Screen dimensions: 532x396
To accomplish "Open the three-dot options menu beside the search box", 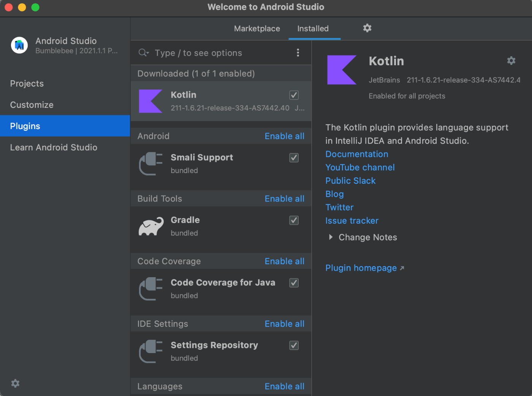I will click(298, 53).
